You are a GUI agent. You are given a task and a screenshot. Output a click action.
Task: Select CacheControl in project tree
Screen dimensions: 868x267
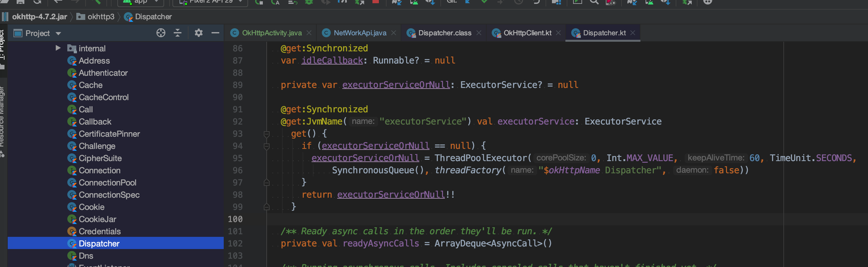[x=104, y=97]
